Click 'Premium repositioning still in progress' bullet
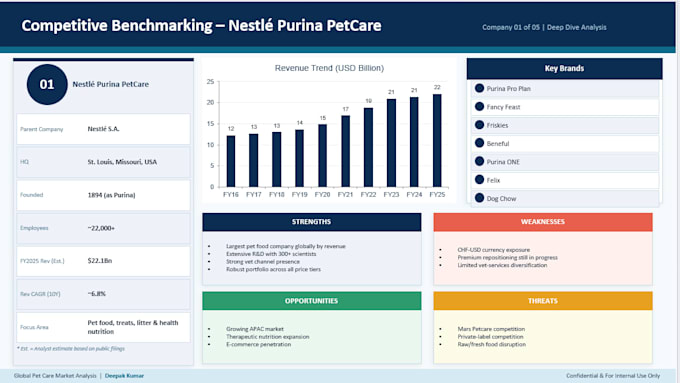This screenshot has width=680, height=383. point(507,258)
